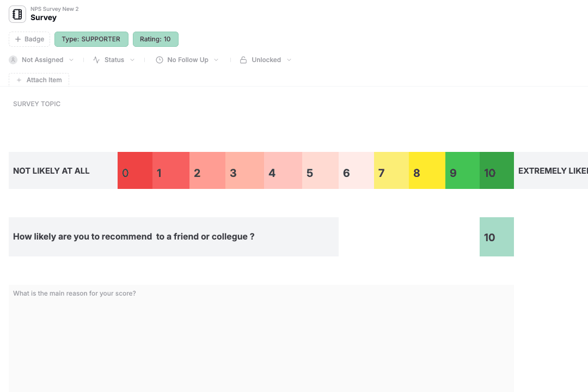Click the Not Assigned user avatar icon
The image size is (588, 392).
click(x=13, y=60)
